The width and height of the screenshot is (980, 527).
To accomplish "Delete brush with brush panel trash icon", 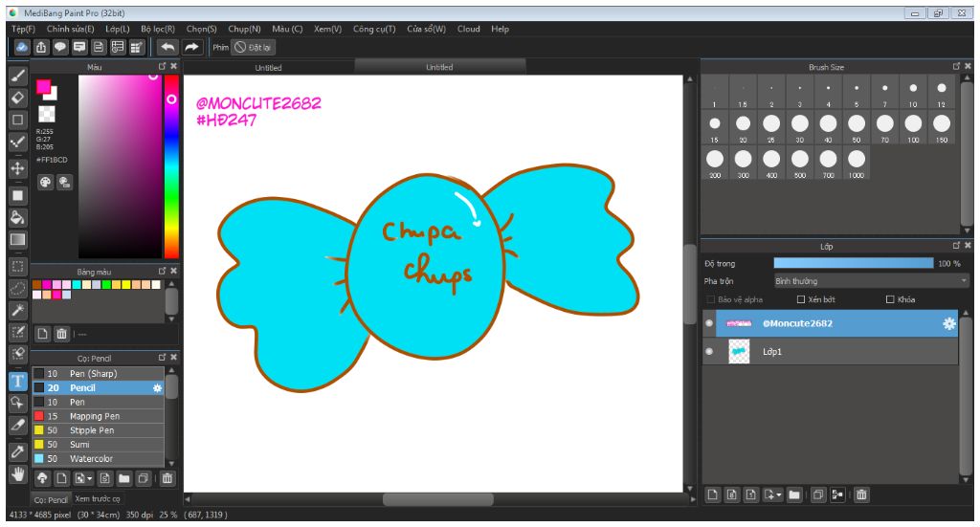I will [x=167, y=478].
